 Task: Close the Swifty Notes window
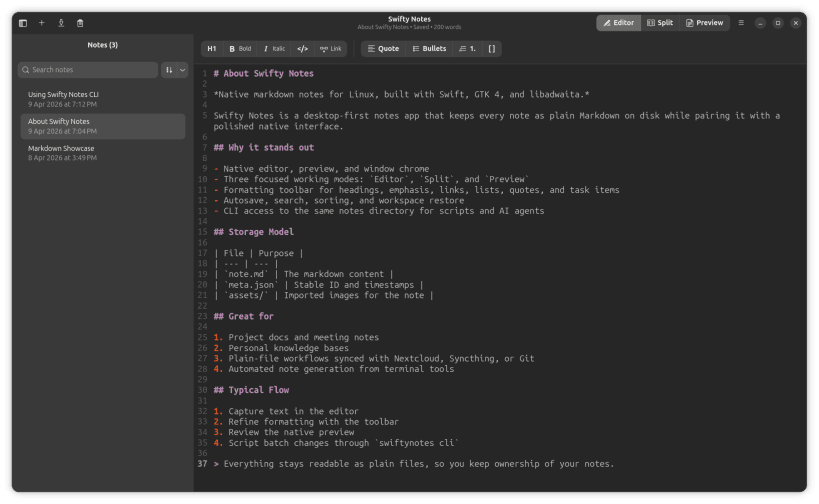click(795, 23)
